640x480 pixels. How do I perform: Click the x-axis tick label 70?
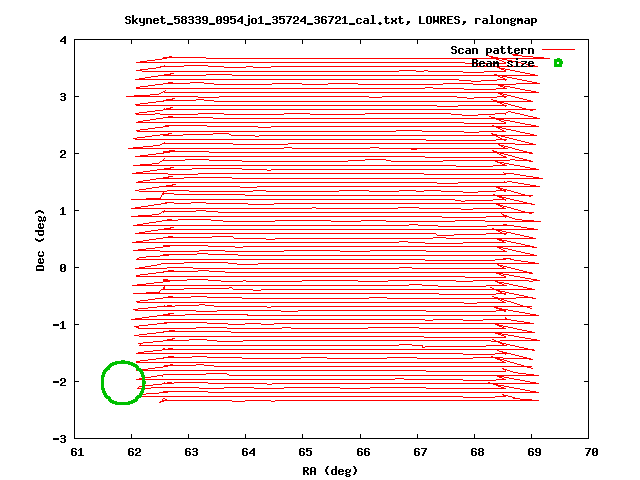click(x=591, y=452)
